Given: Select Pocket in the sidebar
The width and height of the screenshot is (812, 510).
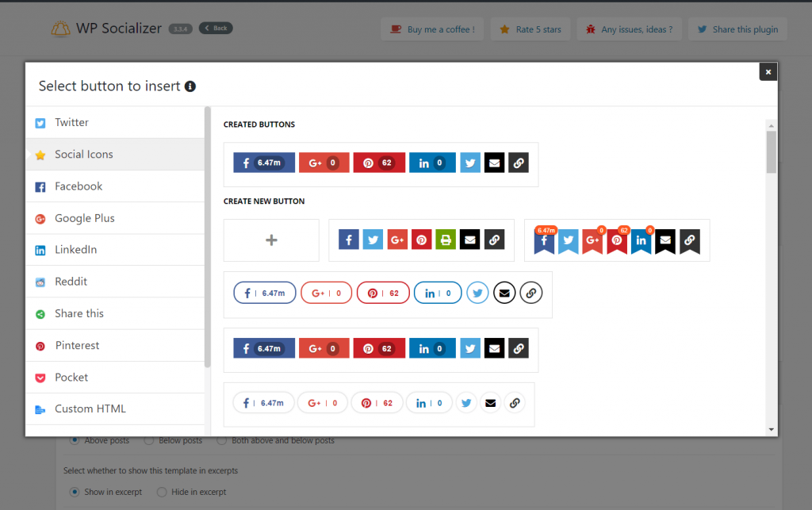Looking at the screenshot, I should point(71,377).
